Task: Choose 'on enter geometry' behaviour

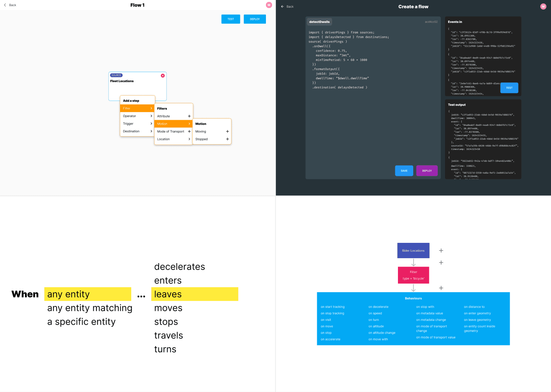Action: tap(477, 313)
